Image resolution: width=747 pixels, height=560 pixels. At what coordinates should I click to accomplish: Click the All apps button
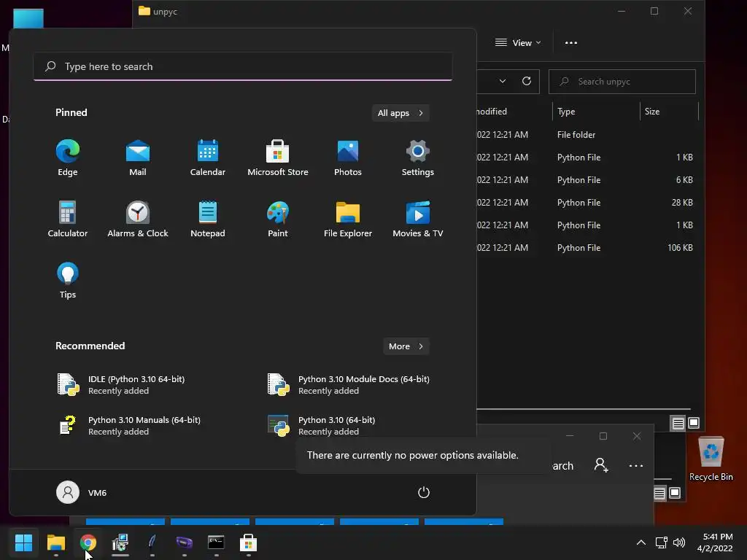[x=400, y=113]
